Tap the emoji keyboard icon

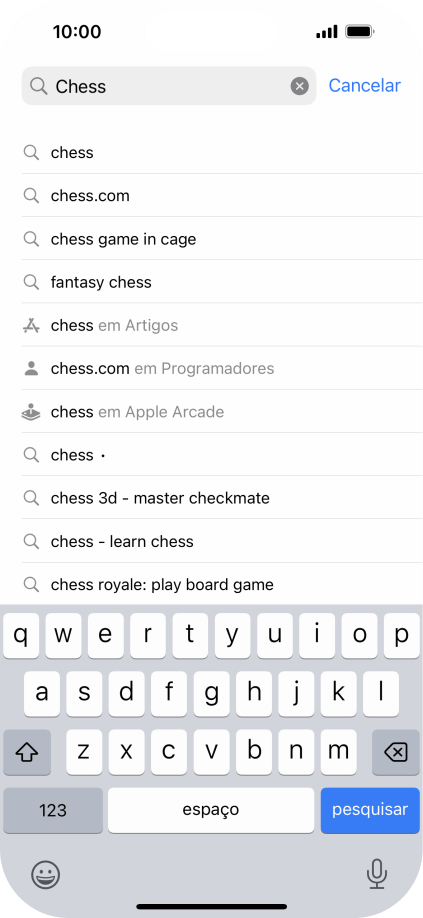click(46, 875)
